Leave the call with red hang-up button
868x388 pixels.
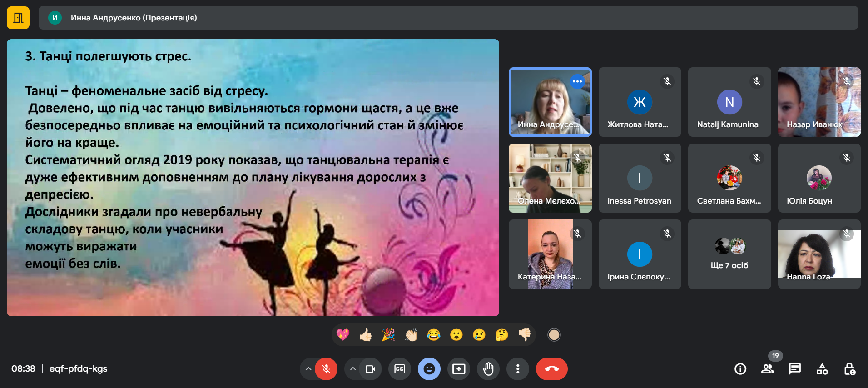552,369
